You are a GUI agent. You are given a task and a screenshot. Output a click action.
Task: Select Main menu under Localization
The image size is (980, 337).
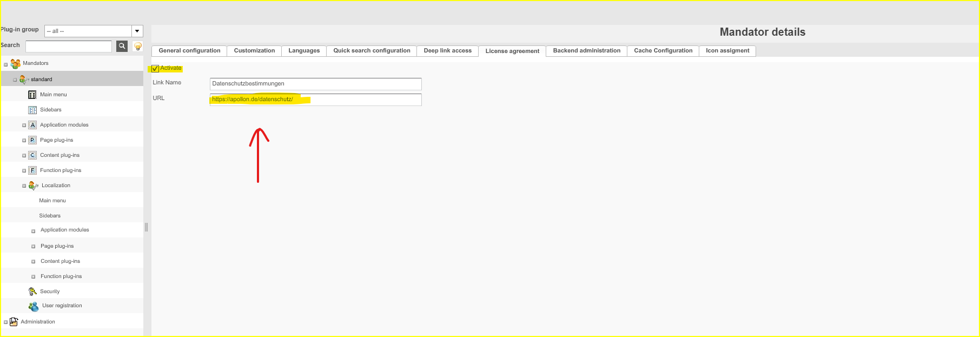(x=52, y=201)
